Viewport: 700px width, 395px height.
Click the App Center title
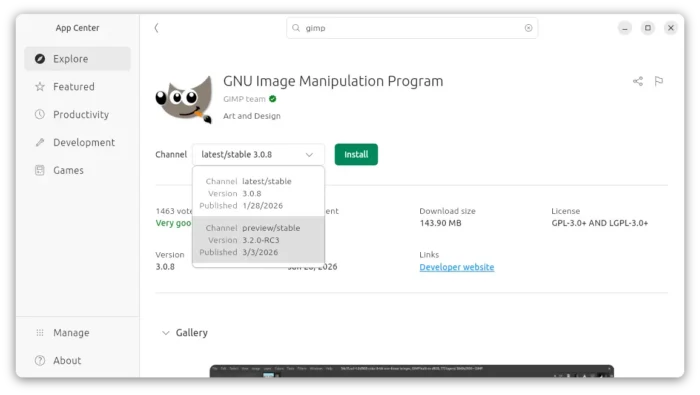(77, 28)
